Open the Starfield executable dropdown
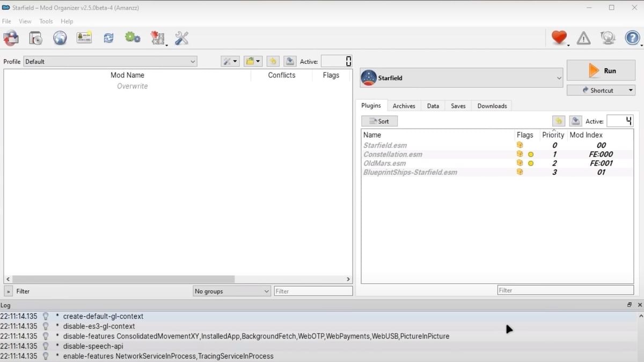 pos(462,78)
